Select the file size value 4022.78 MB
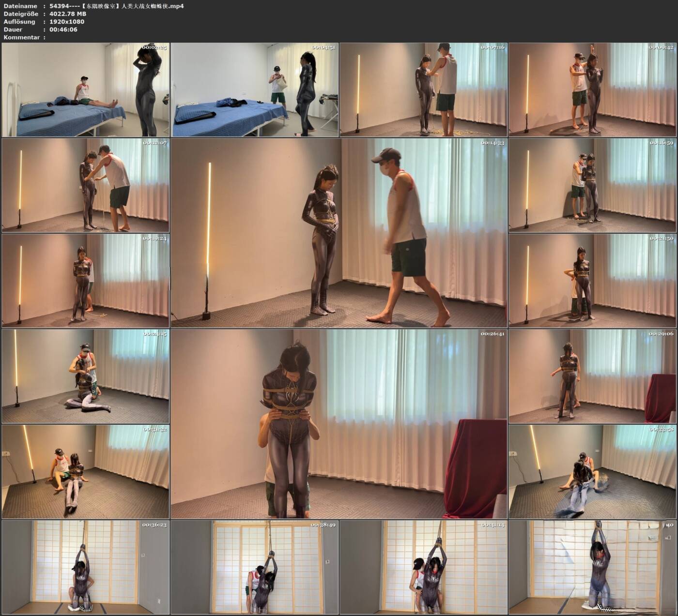The width and height of the screenshot is (678, 616). pos(68,14)
